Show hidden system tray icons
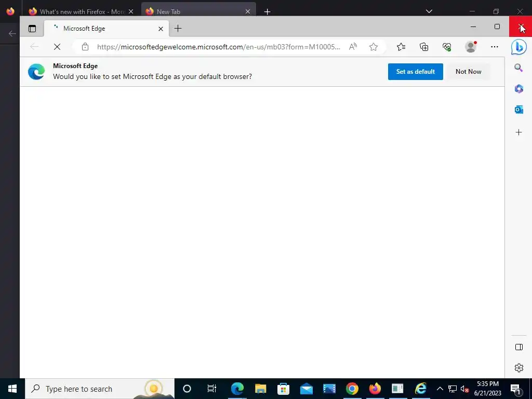The height and width of the screenshot is (399, 532). (440, 389)
